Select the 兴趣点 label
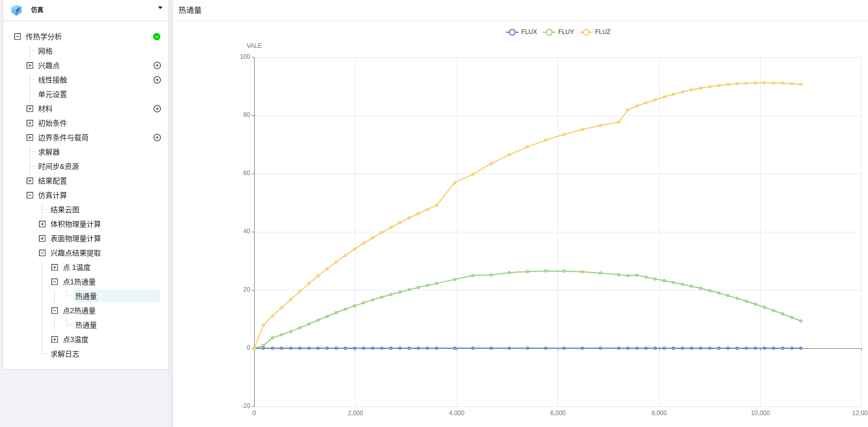The width and height of the screenshot is (868, 427). pos(49,65)
